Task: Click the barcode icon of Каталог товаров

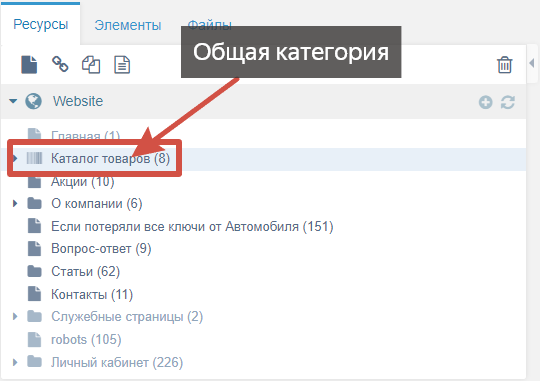Action: pyautogui.click(x=34, y=158)
